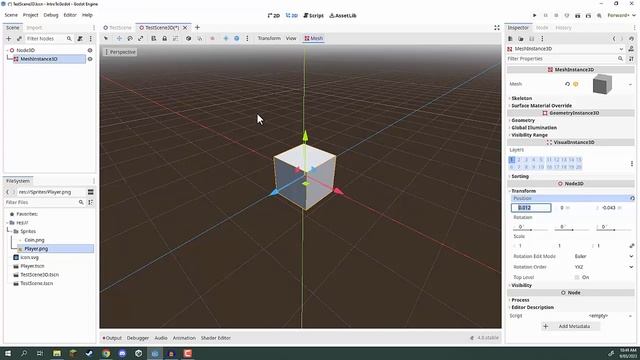
Task: Go to previous edited object arrow
Action: pos(614,39)
